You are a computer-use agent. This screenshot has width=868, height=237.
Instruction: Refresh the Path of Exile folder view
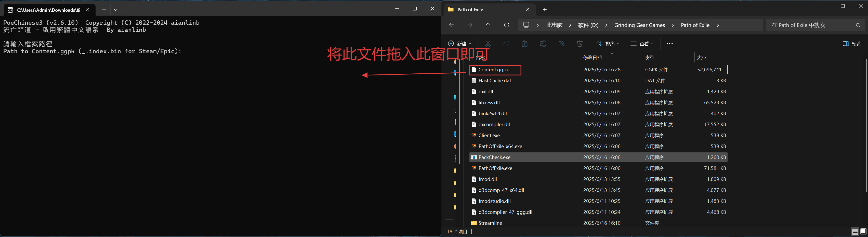click(506, 25)
